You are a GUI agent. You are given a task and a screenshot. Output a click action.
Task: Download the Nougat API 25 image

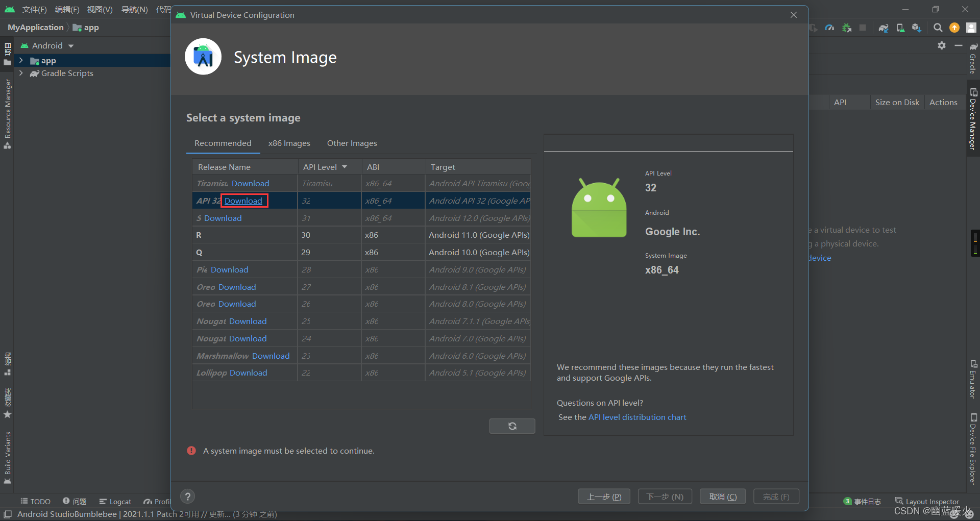[x=248, y=321]
